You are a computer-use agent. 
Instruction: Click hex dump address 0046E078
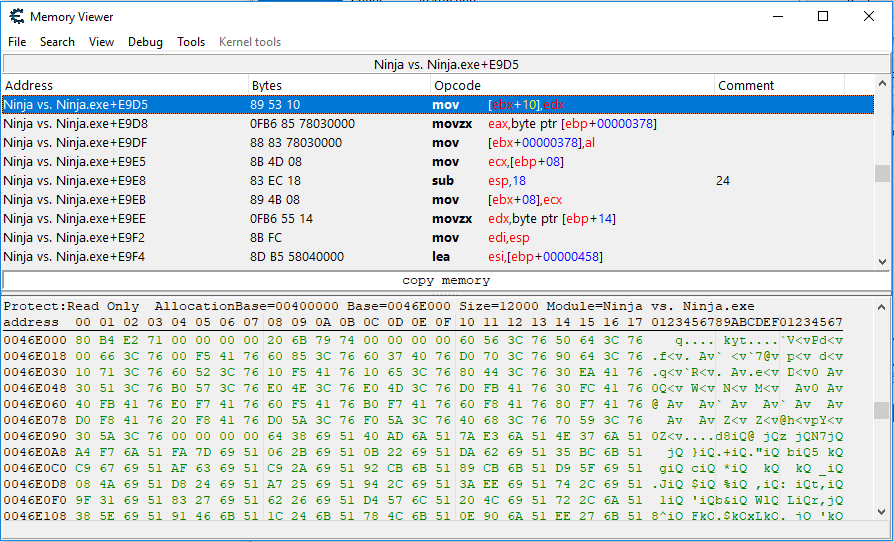pos(35,420)
